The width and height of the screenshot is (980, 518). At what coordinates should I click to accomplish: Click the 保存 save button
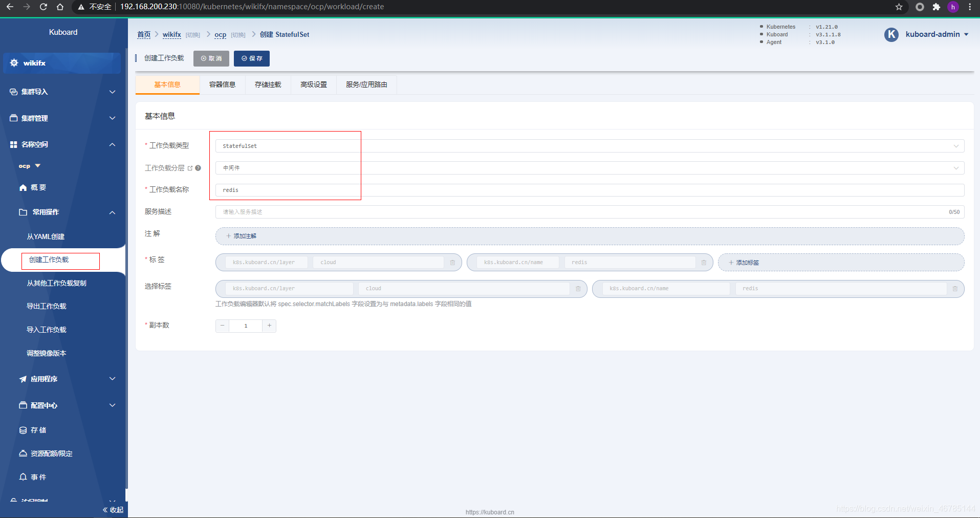point(252,58)
